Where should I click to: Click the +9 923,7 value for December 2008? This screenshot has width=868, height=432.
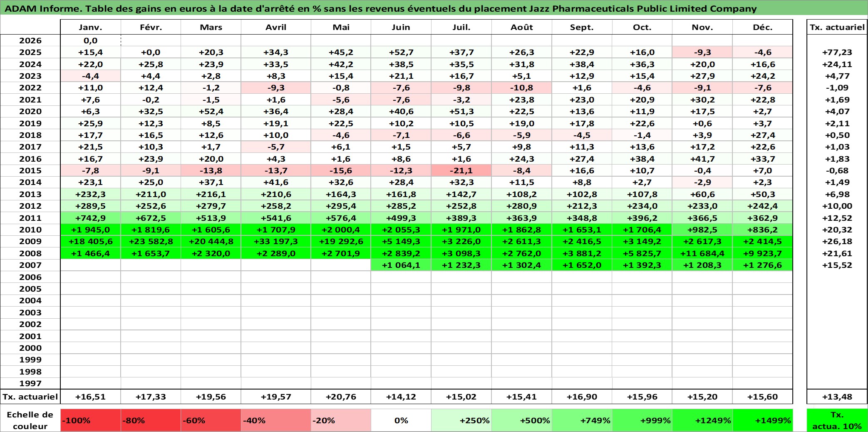763,253
